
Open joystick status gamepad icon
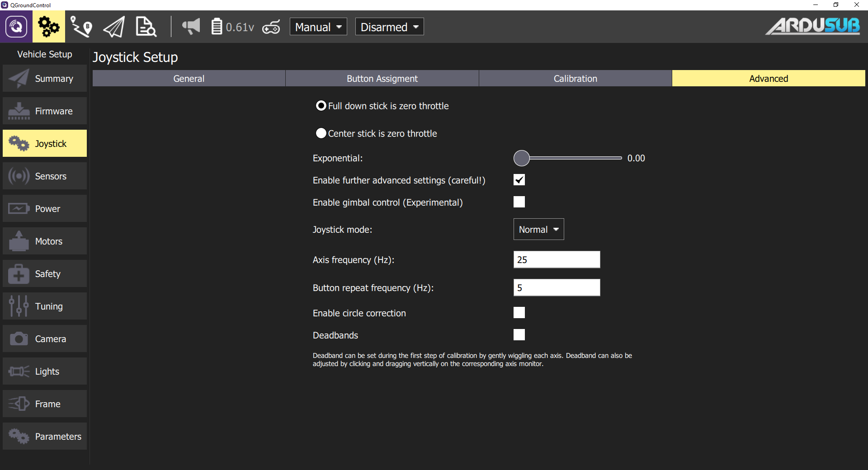tap(271, 27)
